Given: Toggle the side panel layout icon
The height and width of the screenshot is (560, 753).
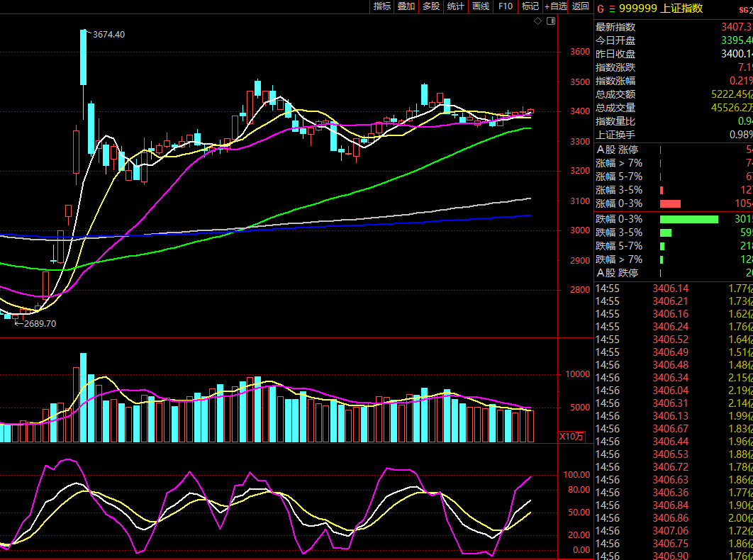Looking at the screenshot, I should click(551, 21).
